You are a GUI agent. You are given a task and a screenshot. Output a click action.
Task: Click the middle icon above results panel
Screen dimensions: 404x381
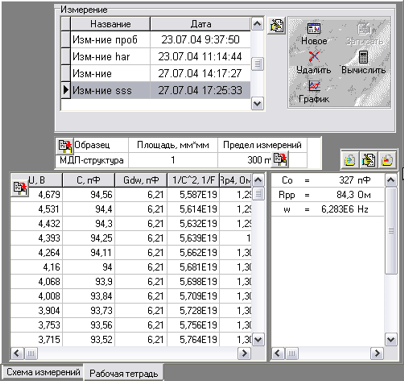pos(368,160)
